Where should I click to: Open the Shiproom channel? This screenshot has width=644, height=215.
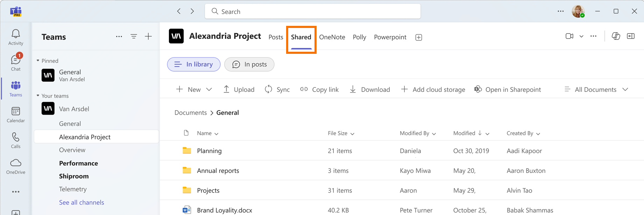(74, 176)
